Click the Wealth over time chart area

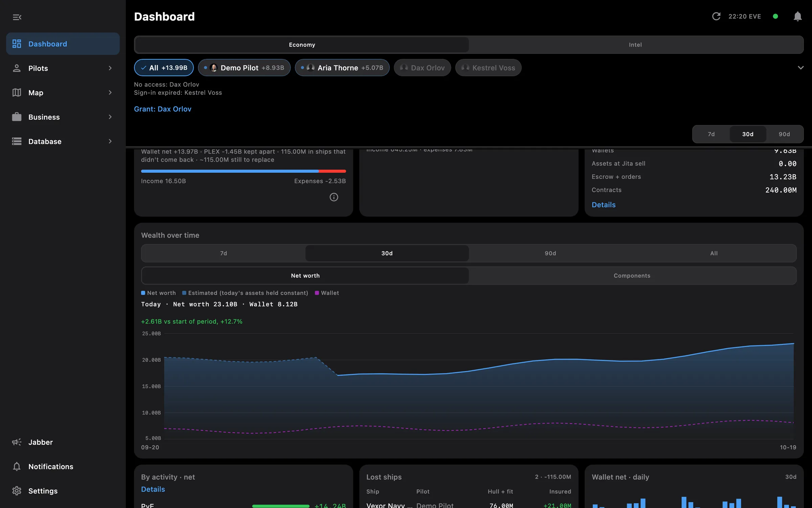(479, 386)
